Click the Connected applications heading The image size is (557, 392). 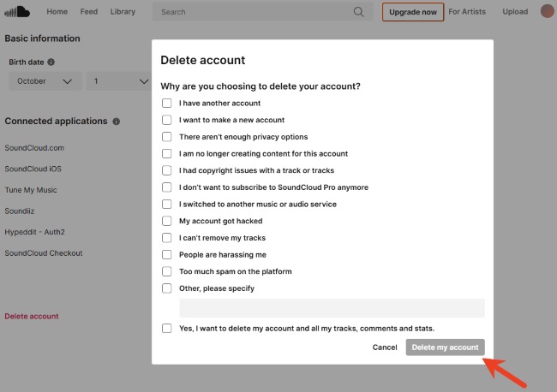(56, 121)
